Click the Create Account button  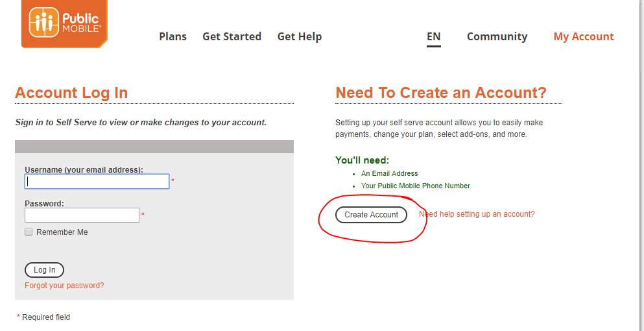(x=371, y=215)
